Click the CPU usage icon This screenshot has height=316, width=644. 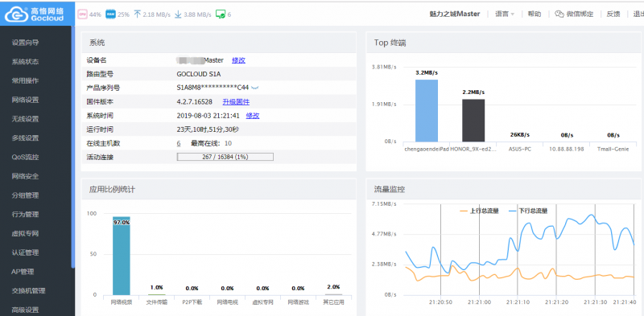(83, 14)
